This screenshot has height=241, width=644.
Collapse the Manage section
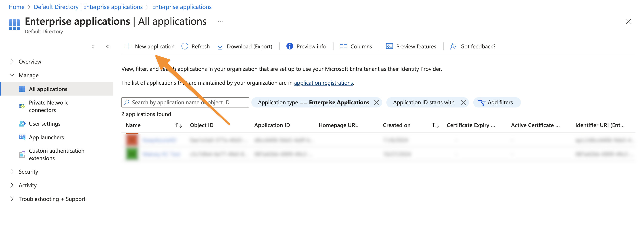12,75
